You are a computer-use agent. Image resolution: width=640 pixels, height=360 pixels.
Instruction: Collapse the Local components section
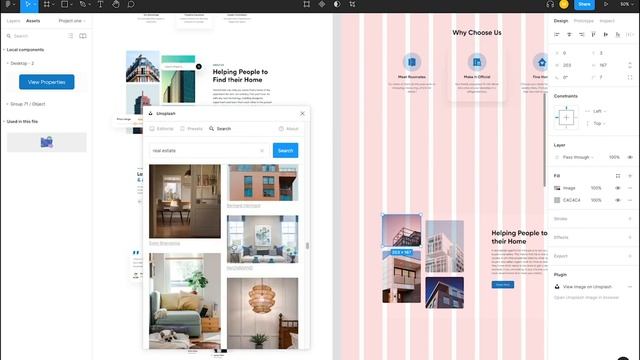(4, 50)
